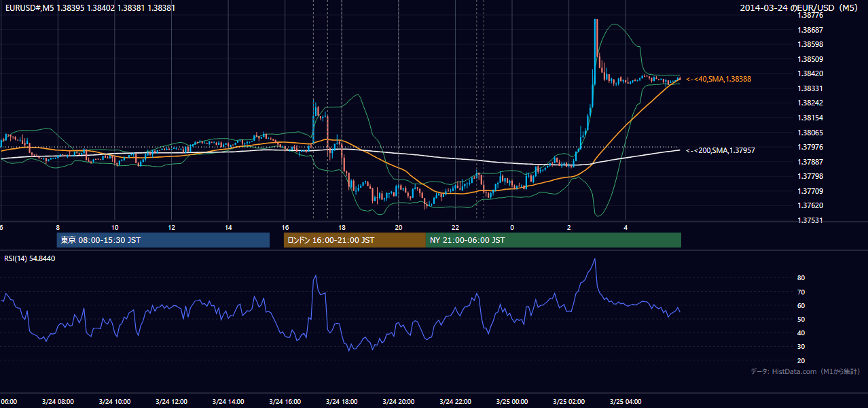This screenshot has height=408, width=868.
Task: Click price axis value 1.37887
Action: pos(810,162)
